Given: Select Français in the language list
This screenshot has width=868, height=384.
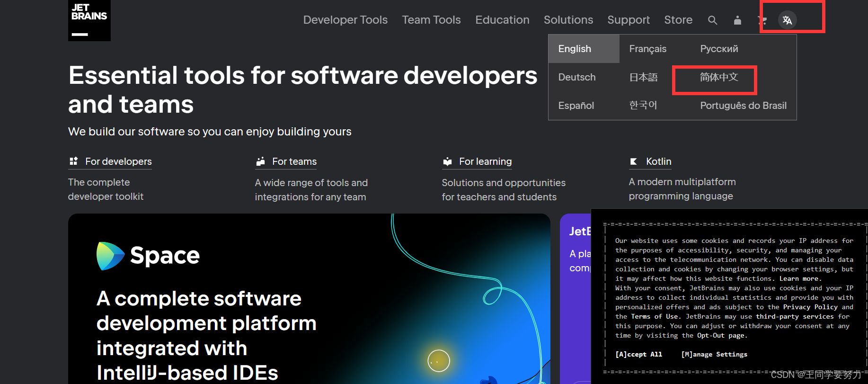Looking at the screenshot, I should 648,49.
